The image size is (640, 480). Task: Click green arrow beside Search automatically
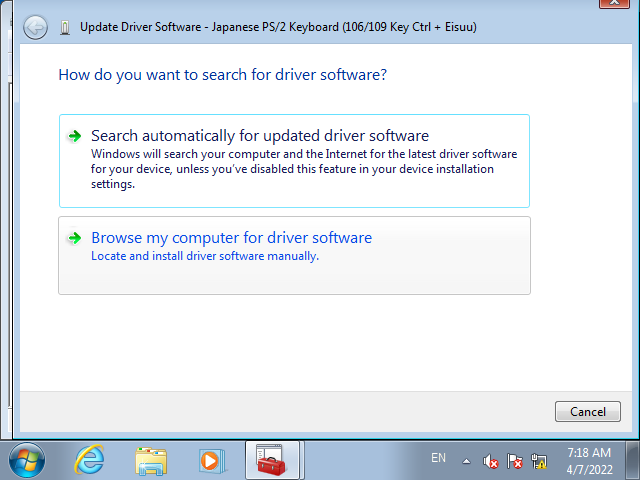click(x=75, y=136)
